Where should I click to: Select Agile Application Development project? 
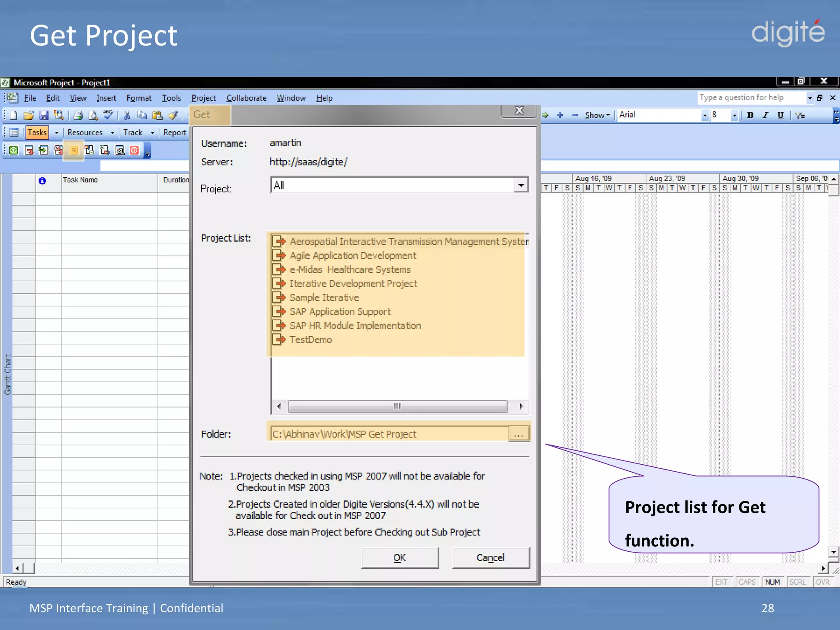[353, 256]
